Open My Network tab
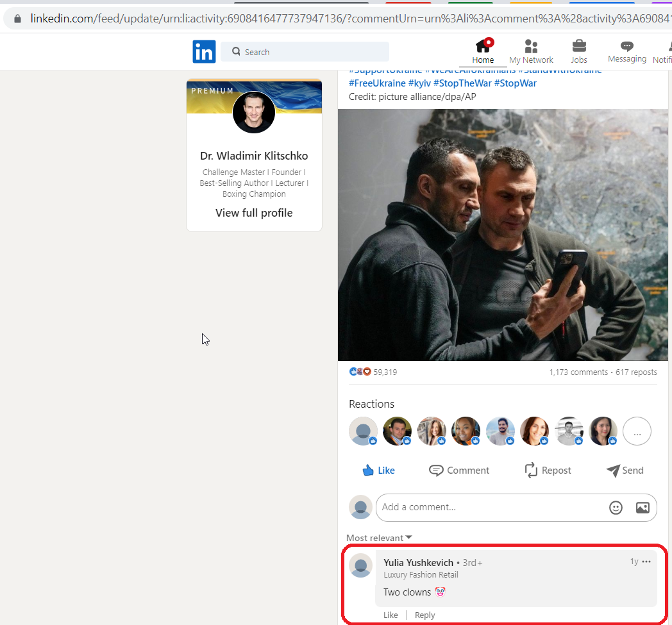672x625 pixels. (x=531, y=51)
